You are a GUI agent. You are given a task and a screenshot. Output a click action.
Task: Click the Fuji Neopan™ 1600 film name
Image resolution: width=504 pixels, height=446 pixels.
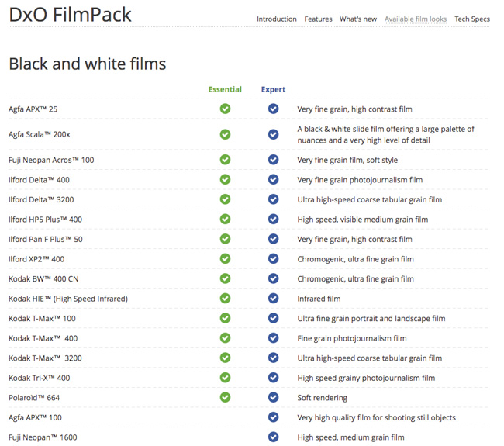43,437
